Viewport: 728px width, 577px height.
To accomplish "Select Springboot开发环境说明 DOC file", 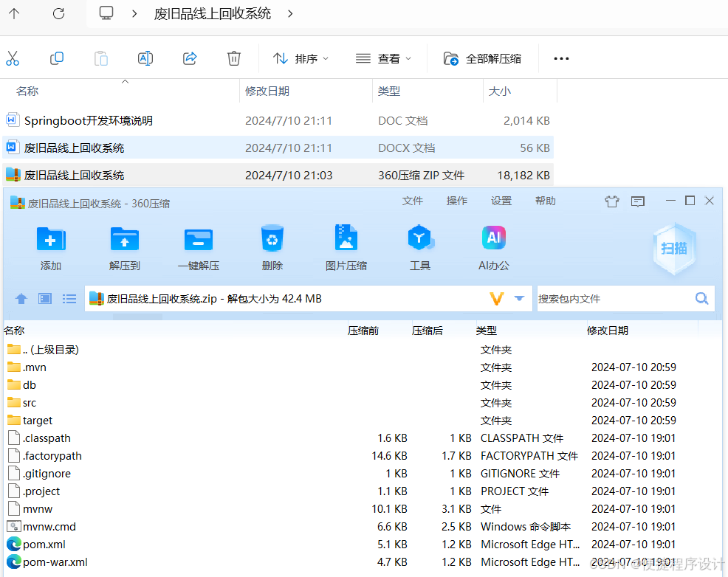I will 278,120.
